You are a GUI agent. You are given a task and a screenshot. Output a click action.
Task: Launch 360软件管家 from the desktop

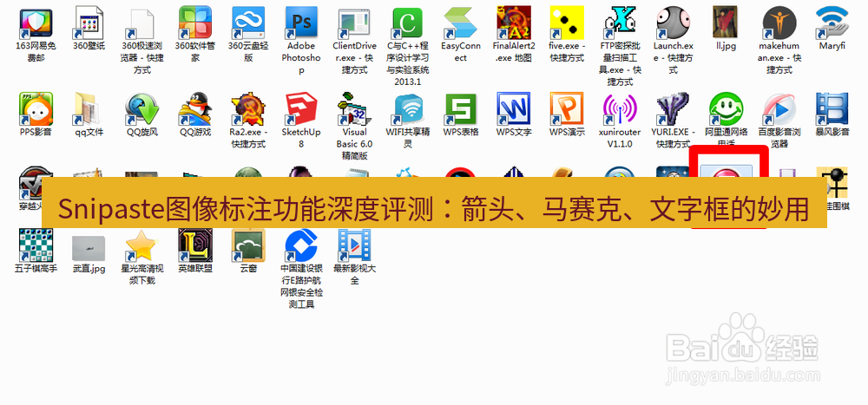coord(195,23)
